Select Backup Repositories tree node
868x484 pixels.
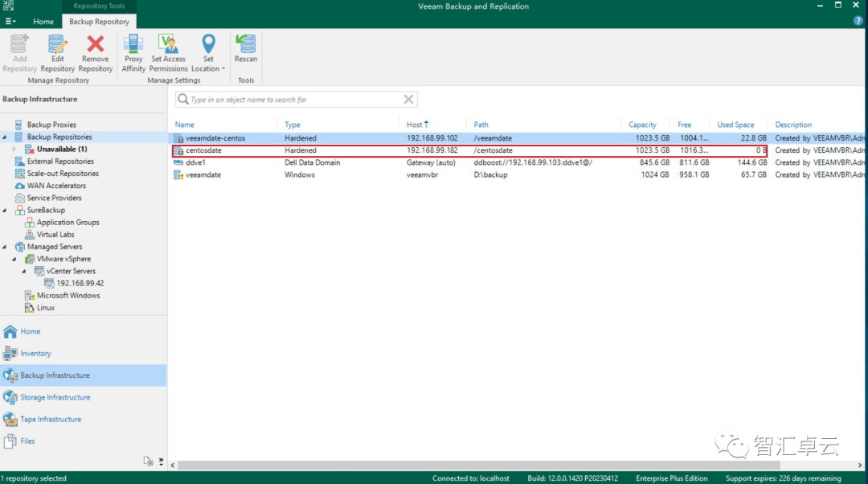tap(59, 137)
